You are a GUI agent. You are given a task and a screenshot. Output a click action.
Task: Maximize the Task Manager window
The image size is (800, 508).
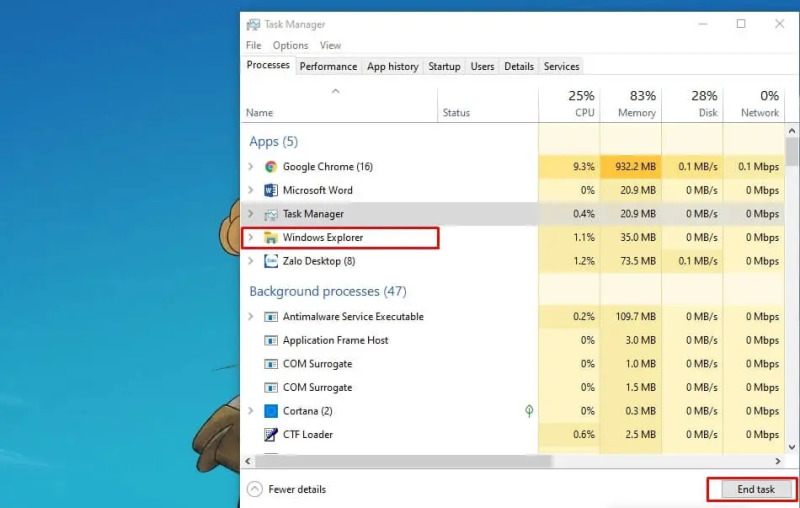pos(741,24)
